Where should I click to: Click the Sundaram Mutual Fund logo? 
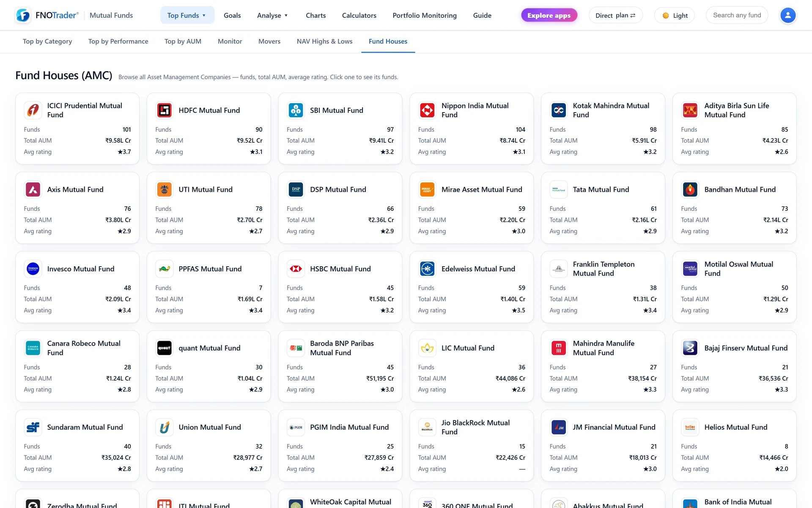click(33, 427)
